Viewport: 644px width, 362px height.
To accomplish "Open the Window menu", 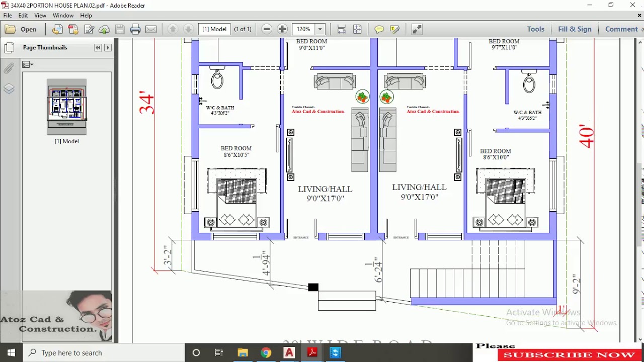I will point(63,16).
